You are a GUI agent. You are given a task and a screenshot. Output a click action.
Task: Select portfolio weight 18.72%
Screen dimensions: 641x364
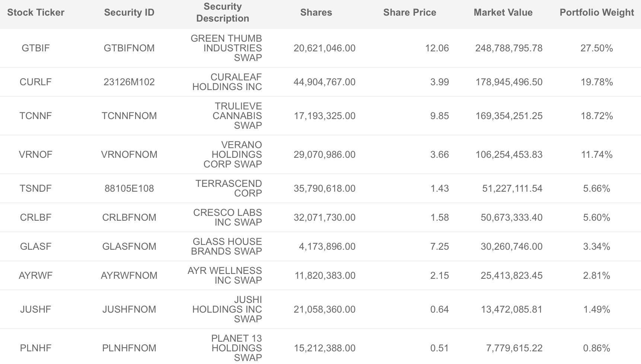(x=597, y=116)
